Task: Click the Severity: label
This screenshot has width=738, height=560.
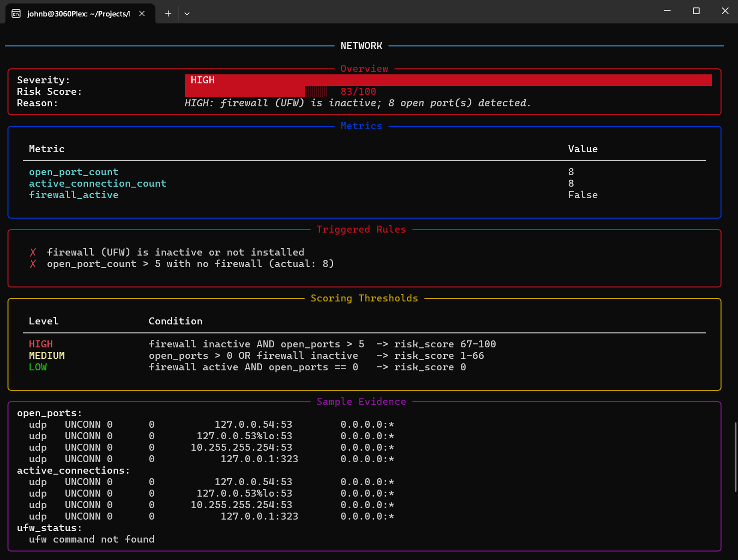Action: click(43, 80)
